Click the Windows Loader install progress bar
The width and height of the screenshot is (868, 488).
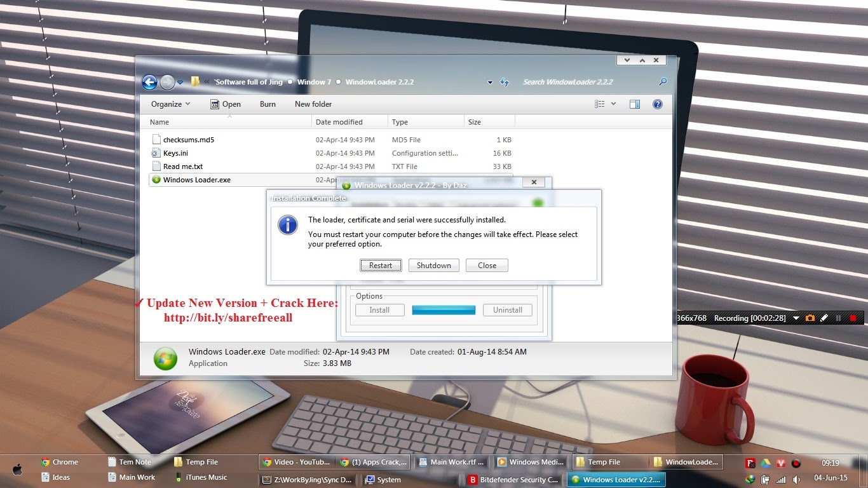(x=444, y=310)
